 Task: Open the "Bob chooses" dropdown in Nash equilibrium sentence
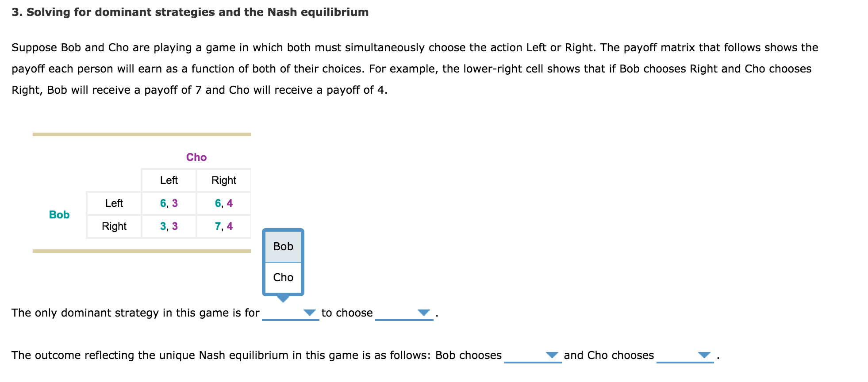click(533, 355)
